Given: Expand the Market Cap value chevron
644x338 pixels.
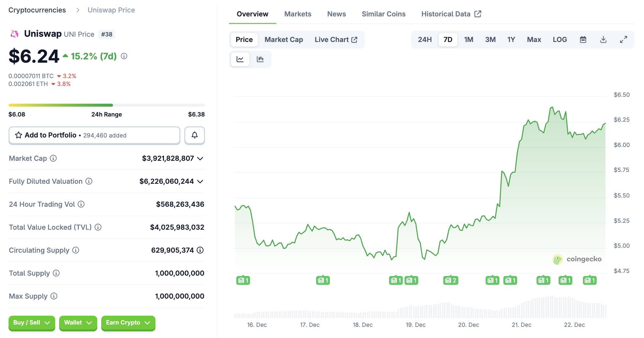Looking at the screenshot, I should (x=200, y=158).
